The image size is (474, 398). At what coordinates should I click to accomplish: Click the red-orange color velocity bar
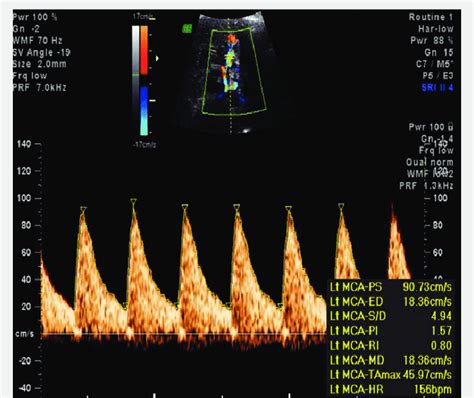(x=144, y=50)
